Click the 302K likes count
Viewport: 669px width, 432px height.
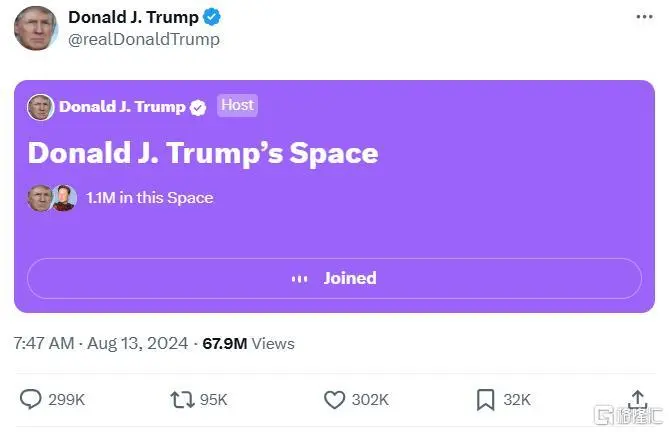[370, 399]
